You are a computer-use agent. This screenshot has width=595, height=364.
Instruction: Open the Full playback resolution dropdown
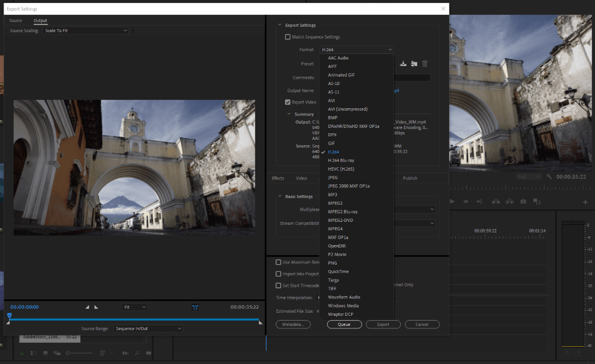click(x=528, y=177)
